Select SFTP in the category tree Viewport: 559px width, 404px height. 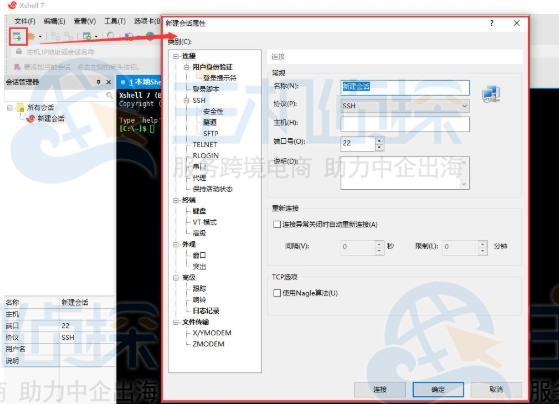tap(211, 133)
